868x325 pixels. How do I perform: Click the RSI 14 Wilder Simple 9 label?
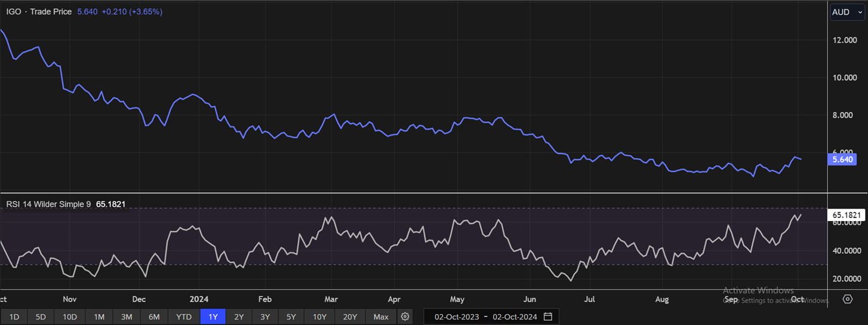pos(48,204)
